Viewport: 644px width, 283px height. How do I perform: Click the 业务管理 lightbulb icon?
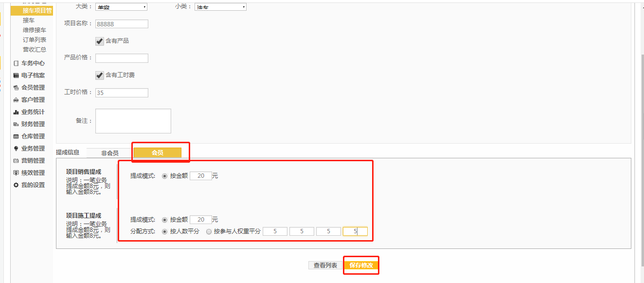coord(16,149)
